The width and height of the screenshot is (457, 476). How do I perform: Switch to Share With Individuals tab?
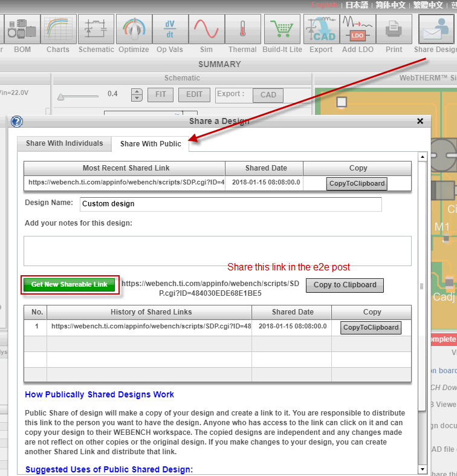[64, 143]
